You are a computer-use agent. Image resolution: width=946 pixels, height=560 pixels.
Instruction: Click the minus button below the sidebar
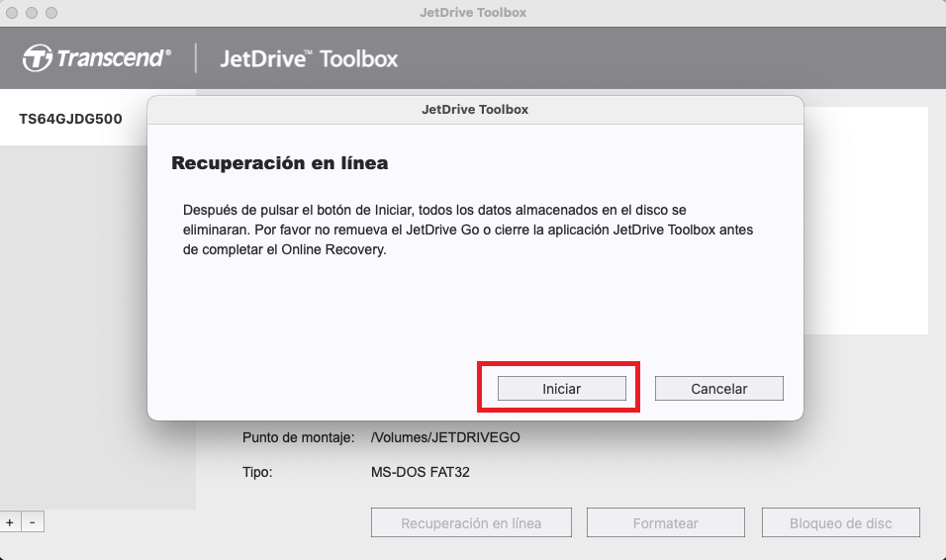[x=33, y=522]
